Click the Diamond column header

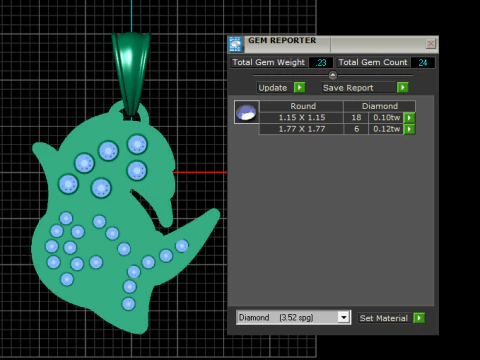tap(380, 106)
